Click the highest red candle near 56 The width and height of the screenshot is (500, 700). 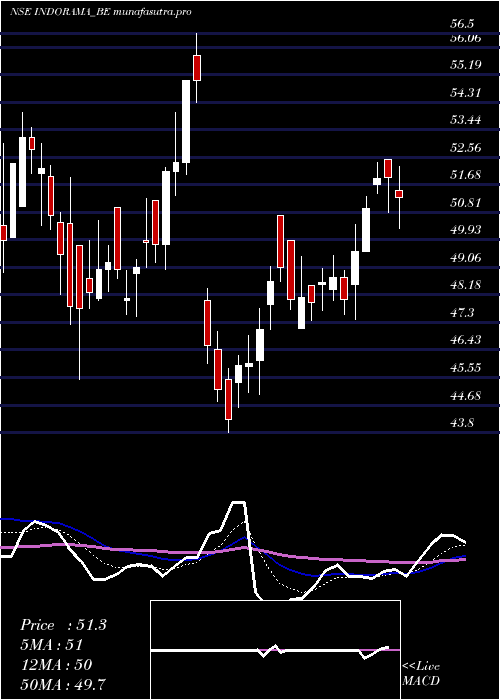(196, 68)
